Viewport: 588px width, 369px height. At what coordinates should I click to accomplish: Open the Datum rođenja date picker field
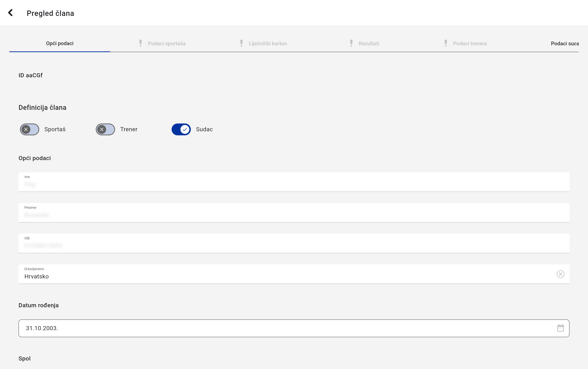click(x=281, y=328)
